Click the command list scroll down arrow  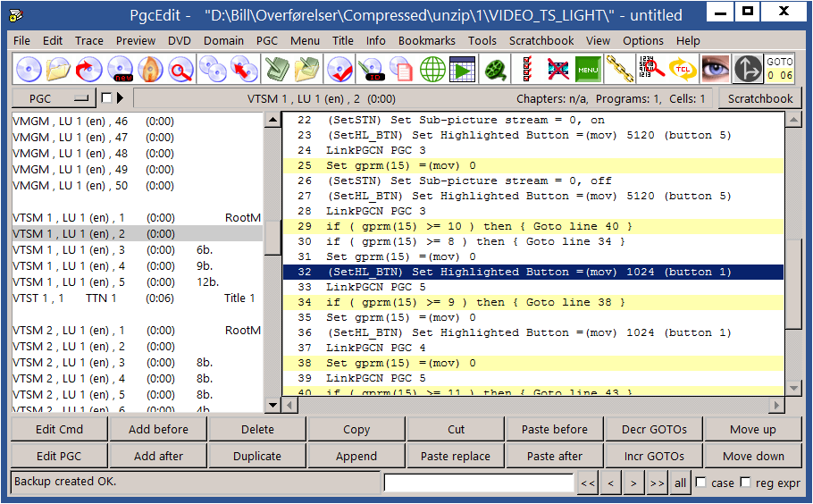[793, 388]
